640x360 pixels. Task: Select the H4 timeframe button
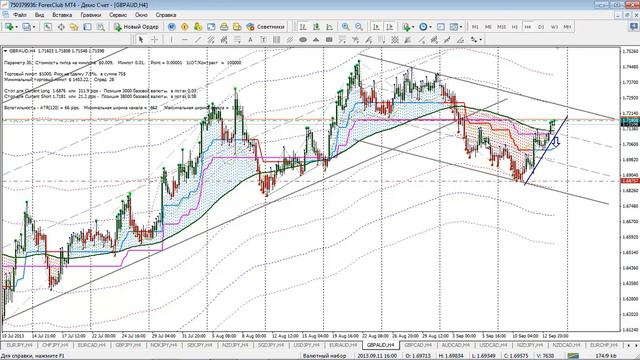click(x=528, y=27)
